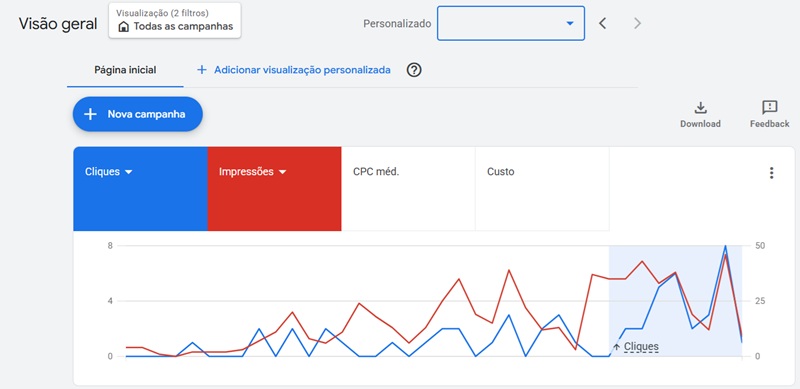Select the Custo metric card
Viewport: 800px width, 389px height.
pos(542,189)
